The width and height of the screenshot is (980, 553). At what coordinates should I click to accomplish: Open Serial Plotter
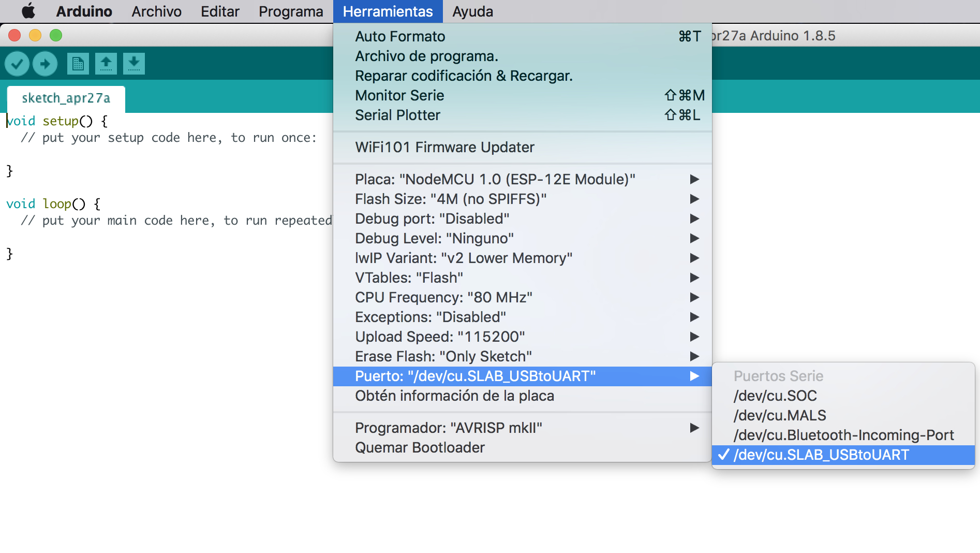(523, 115)
